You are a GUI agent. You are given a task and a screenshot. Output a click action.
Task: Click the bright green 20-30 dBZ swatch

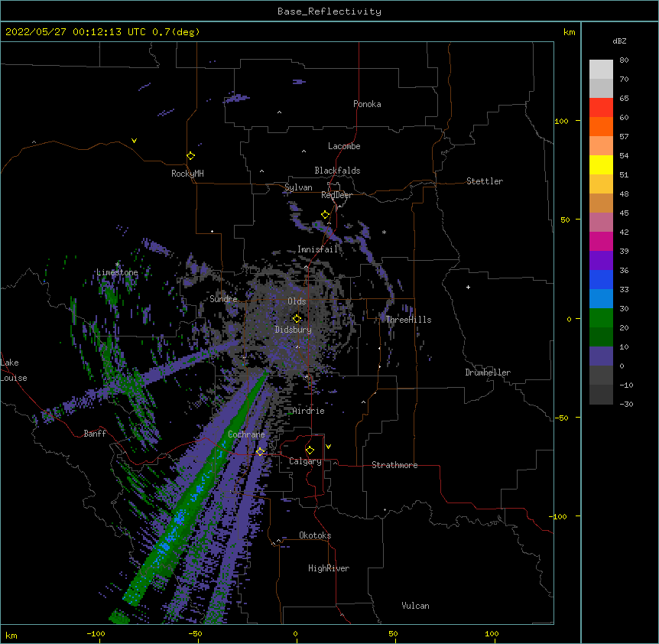pyautogui.click(x=601, y=318)
